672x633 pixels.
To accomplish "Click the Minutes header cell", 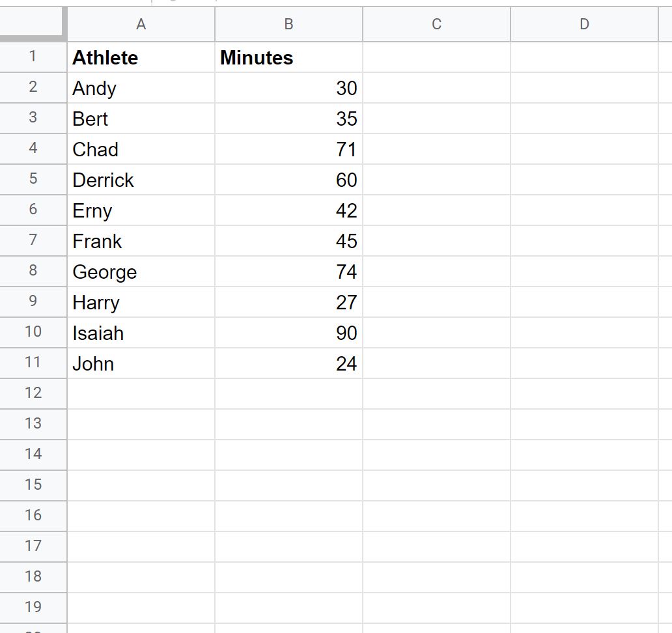I will pos(289,57).
